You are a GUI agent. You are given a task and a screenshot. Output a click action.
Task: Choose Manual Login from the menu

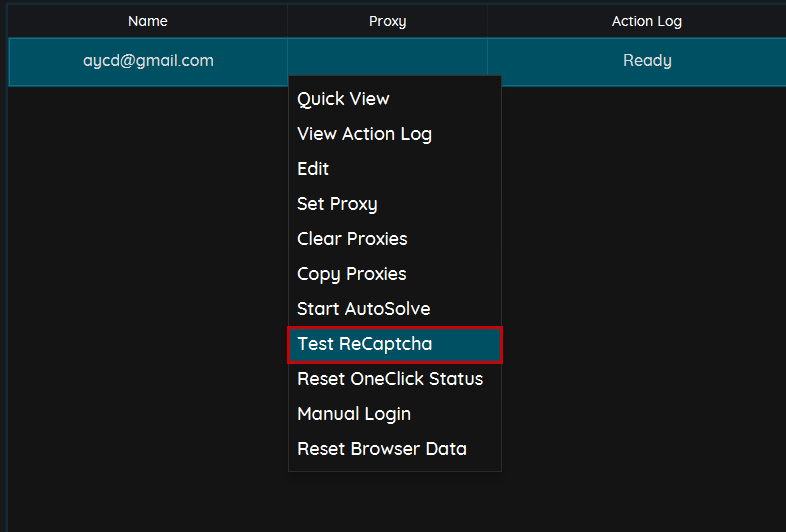point(354,414)
